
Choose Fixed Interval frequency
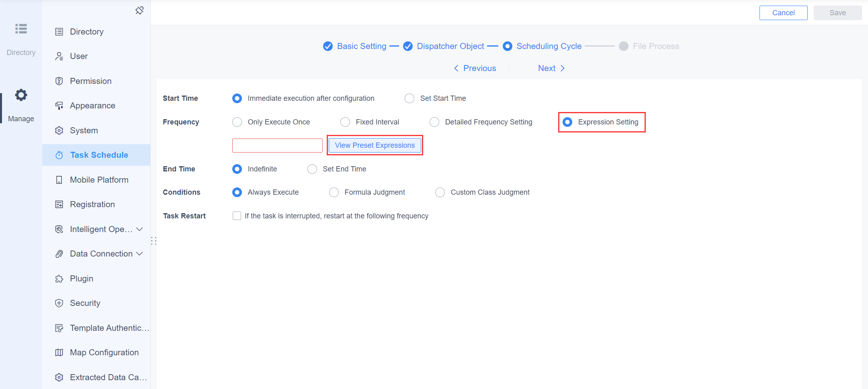coord(345,122)
